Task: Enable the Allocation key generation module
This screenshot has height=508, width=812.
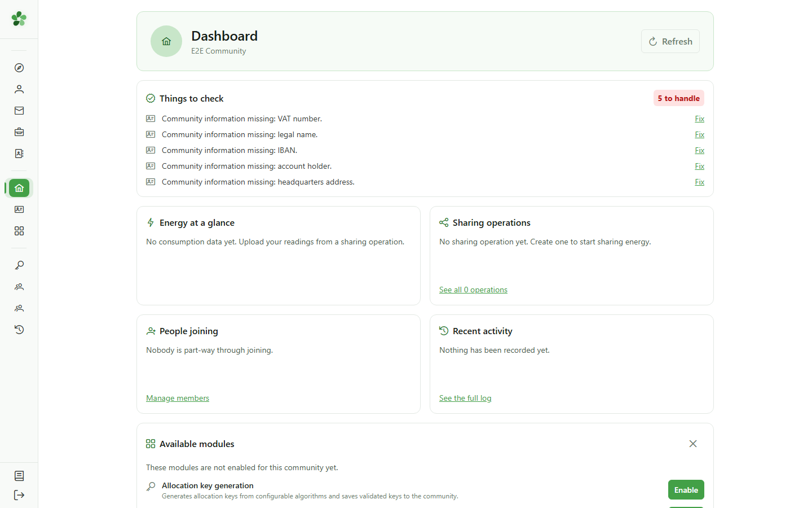Action: click(686, 490)
